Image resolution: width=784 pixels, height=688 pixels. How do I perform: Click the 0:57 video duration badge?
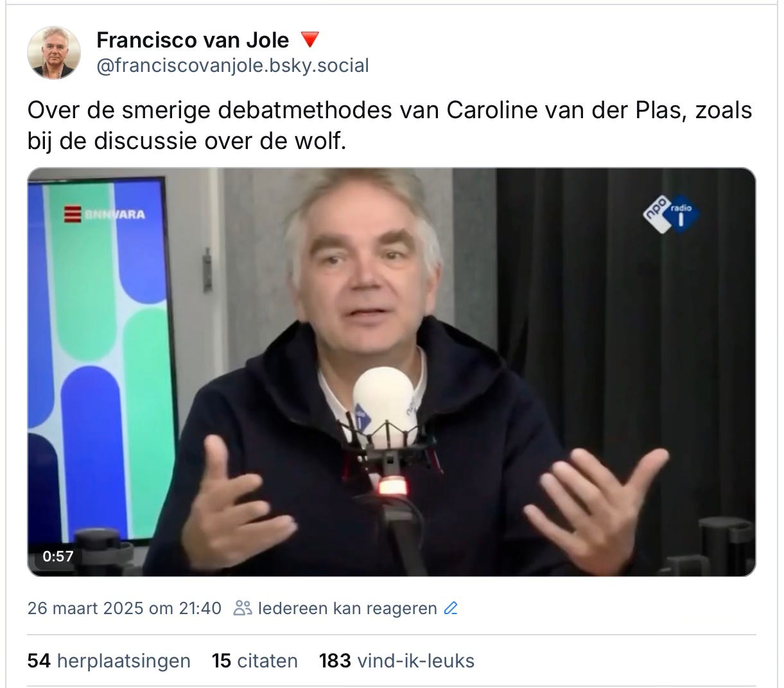[x=58, y=556]
